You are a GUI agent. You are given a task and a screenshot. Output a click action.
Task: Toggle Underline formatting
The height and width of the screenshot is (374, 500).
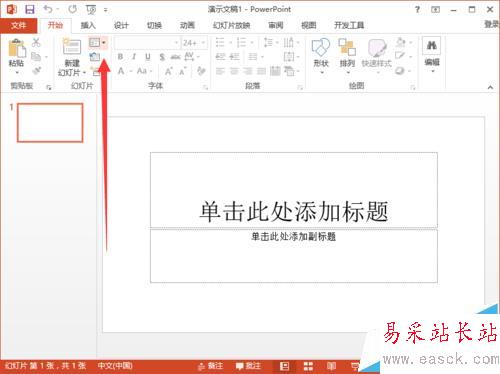click(x=148, y=57)
